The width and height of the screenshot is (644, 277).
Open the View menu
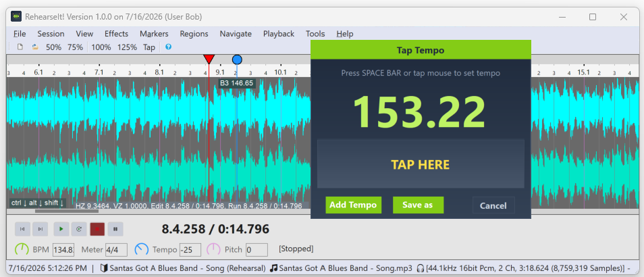[84, 34]
